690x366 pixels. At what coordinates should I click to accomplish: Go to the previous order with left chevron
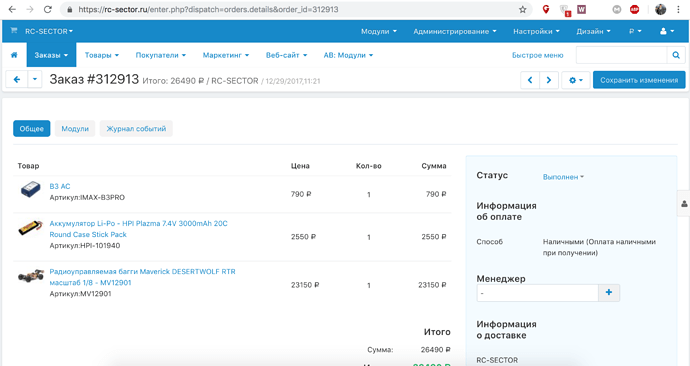pos(530,80)
